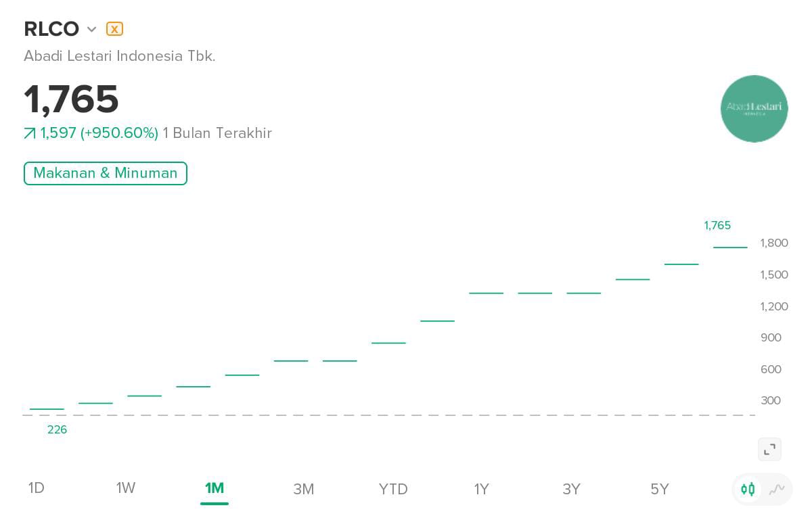Click the +950.60% price change text
Viewport: 812px width, 520px height.
(x=119, y=133)
